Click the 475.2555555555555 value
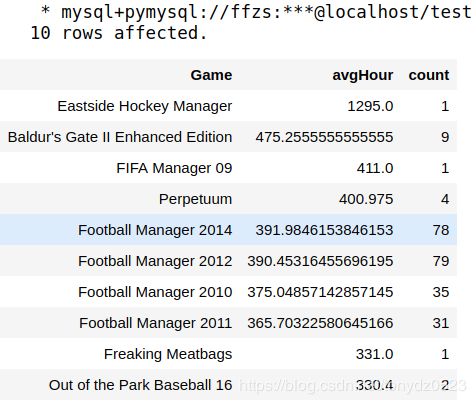The width and height of the screenshot is (476, 404). (x=324, y=137)
